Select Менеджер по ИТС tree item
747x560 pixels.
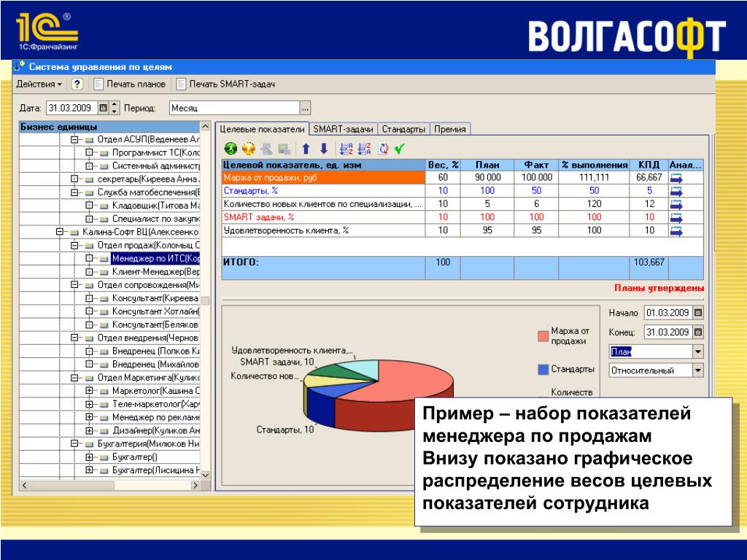(155, 259)
